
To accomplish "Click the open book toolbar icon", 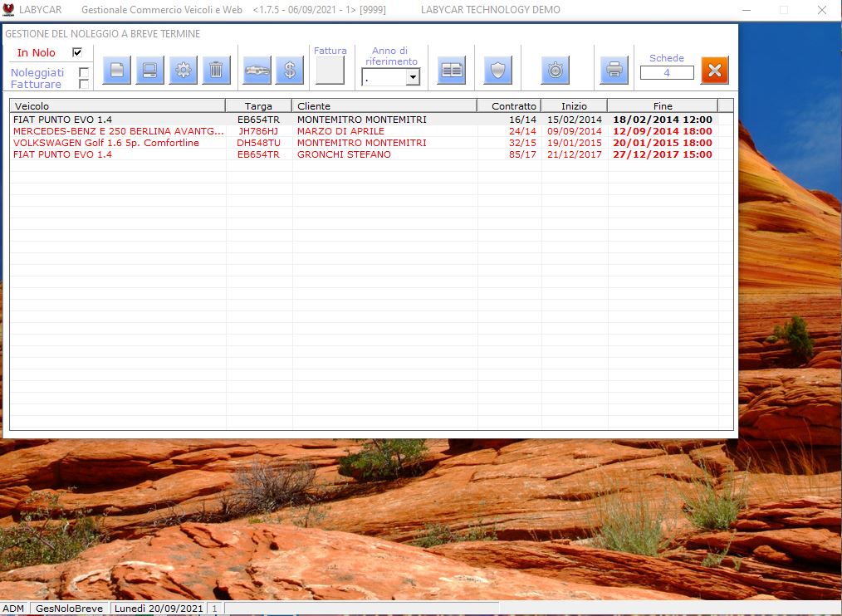I will (452, 70).
